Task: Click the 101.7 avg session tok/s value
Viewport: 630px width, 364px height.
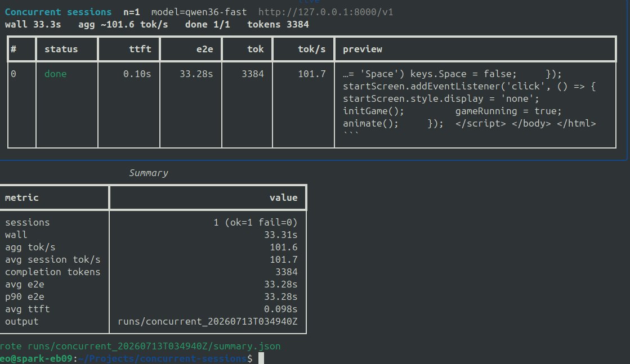Action: (284, 260)
